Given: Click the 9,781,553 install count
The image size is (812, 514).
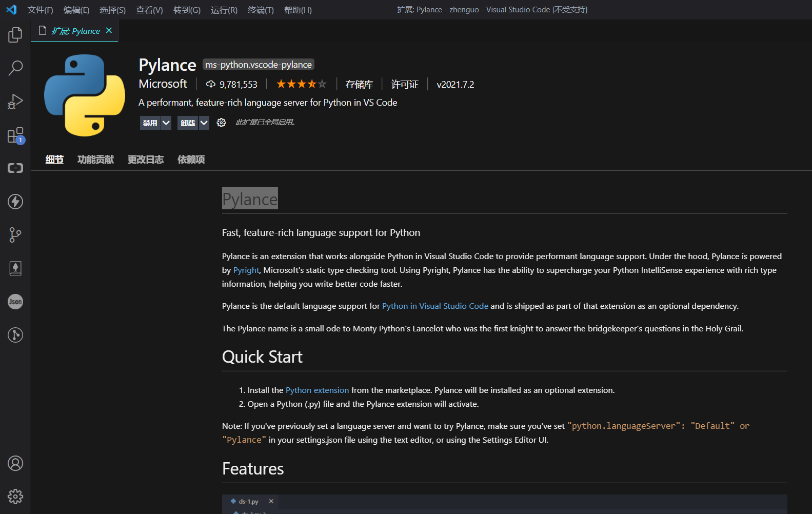Looking at the screenshot, I should coord(239,84).
